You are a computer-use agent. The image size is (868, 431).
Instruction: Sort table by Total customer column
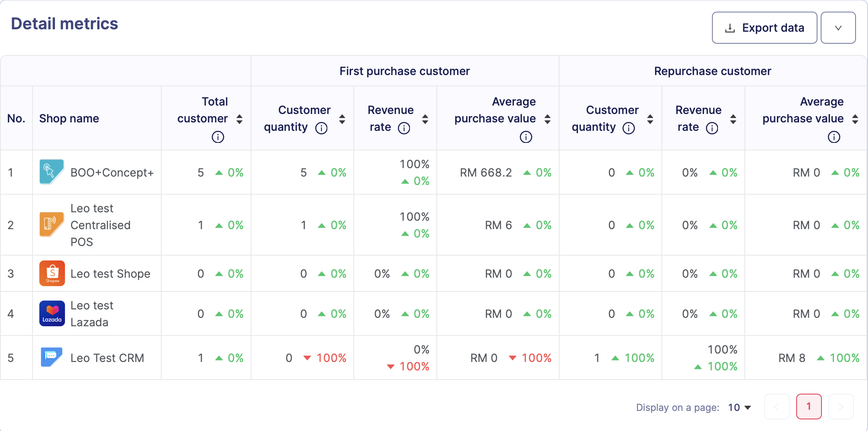click(x=239, y=119)
